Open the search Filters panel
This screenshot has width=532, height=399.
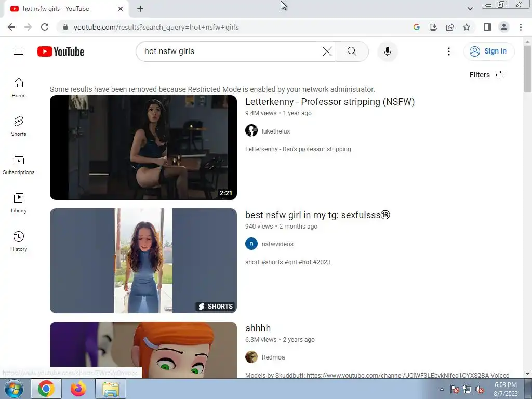(487, 75)
